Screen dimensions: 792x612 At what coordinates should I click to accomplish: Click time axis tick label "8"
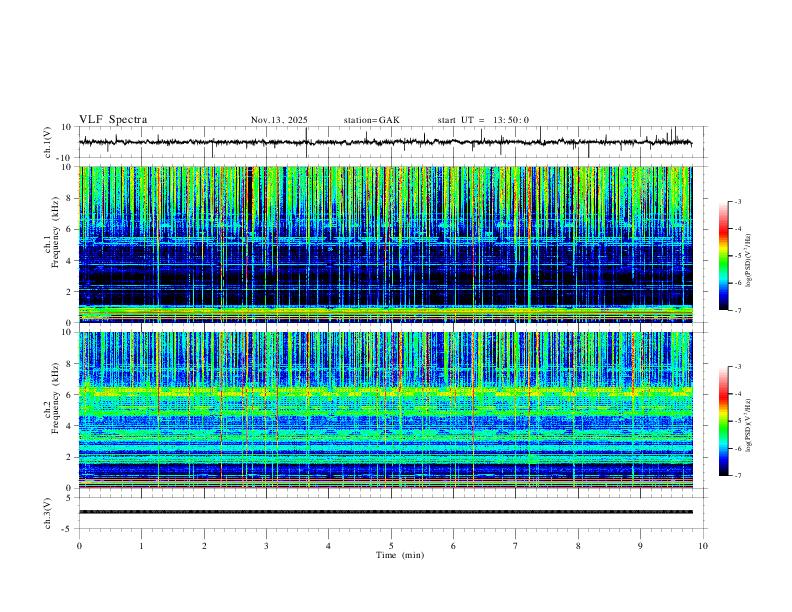click(x=578, y=546)
